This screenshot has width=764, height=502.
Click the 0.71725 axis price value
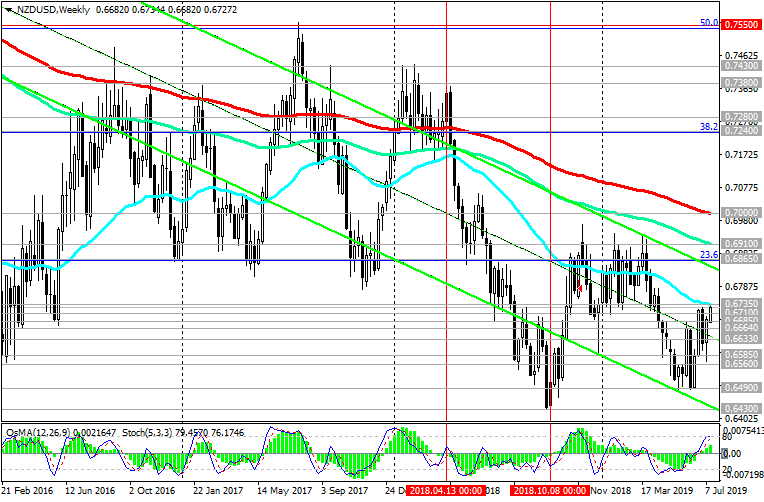pos(742,154)
